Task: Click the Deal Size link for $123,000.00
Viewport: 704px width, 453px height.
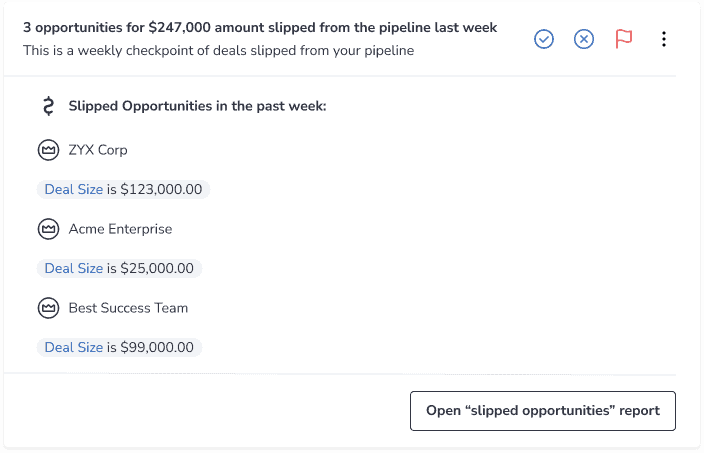Action: point(74,189)
